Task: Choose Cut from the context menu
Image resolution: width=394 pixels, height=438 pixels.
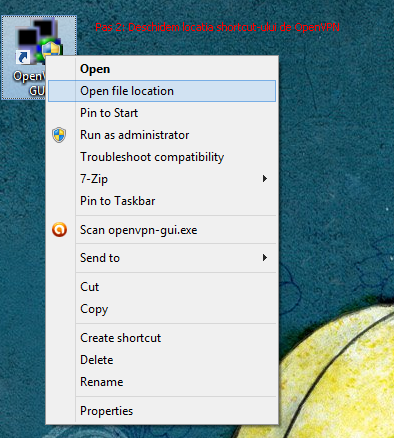Action: pos(162,287)
